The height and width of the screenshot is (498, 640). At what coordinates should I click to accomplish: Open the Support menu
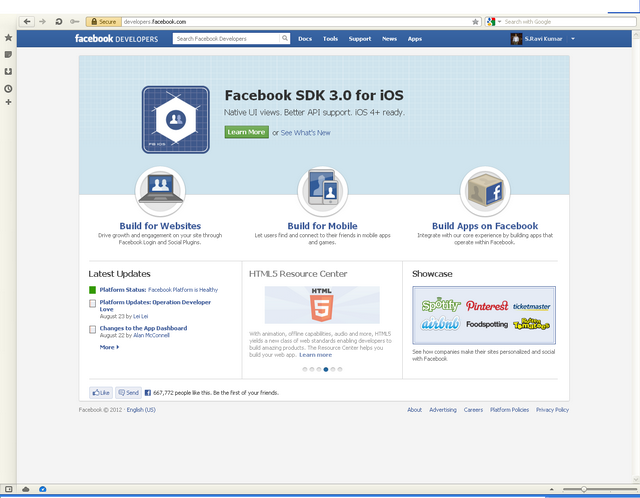(x=360, y=39)
